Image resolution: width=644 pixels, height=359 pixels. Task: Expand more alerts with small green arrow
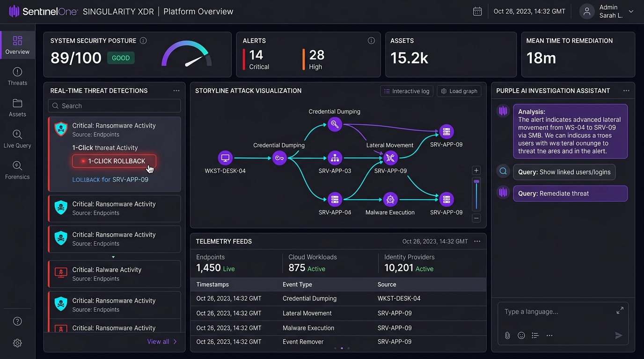click(x=113, y=257)
